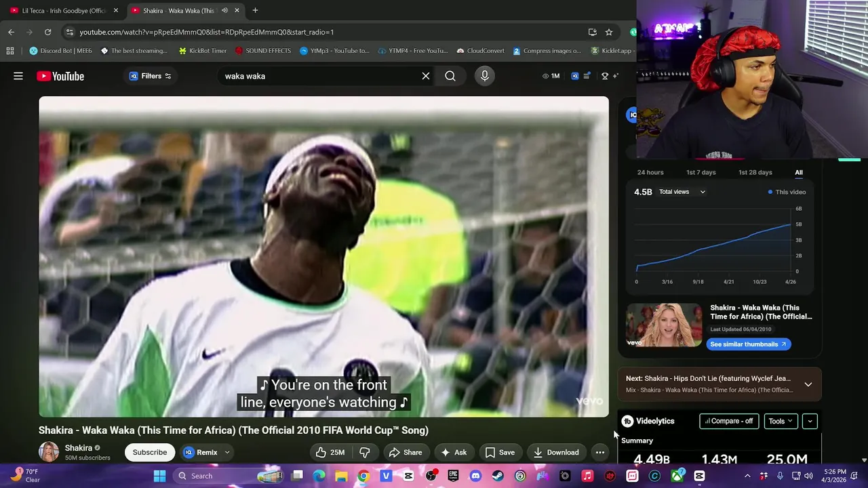868x488 pixels.
Task: Open Discord from the taskbar
Action: 475,476
